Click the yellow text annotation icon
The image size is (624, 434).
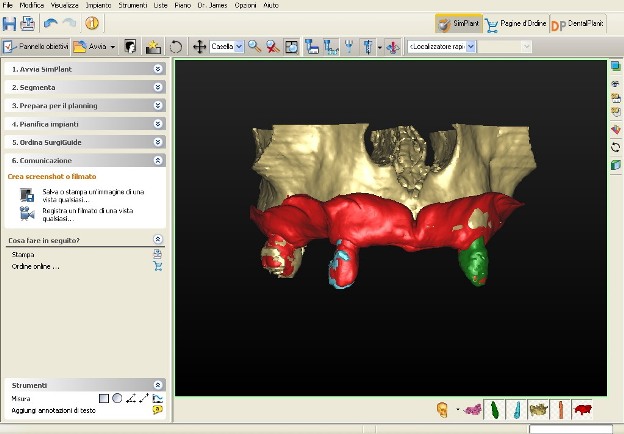tap(158, 410)
